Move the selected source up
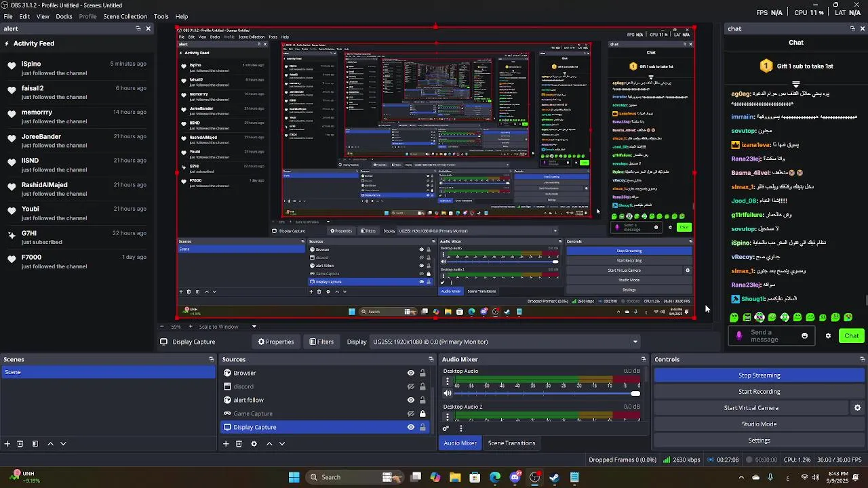 (x=269, y=444)
